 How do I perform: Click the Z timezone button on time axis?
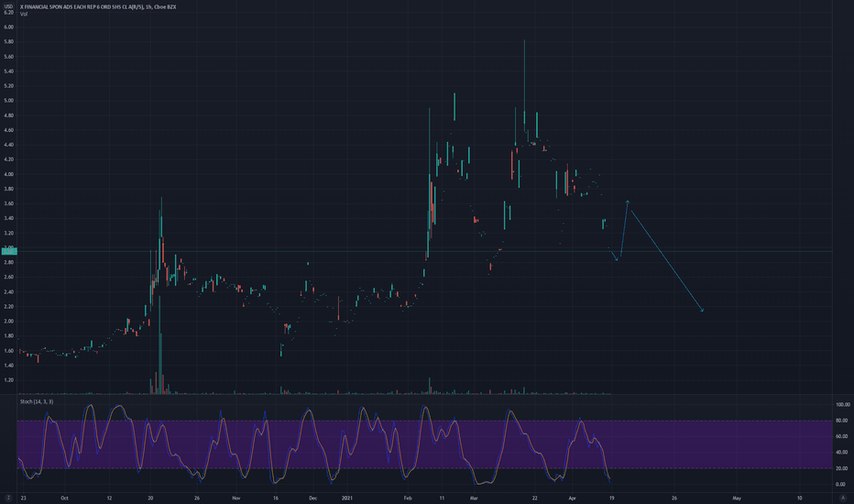[x=8, y=498]
